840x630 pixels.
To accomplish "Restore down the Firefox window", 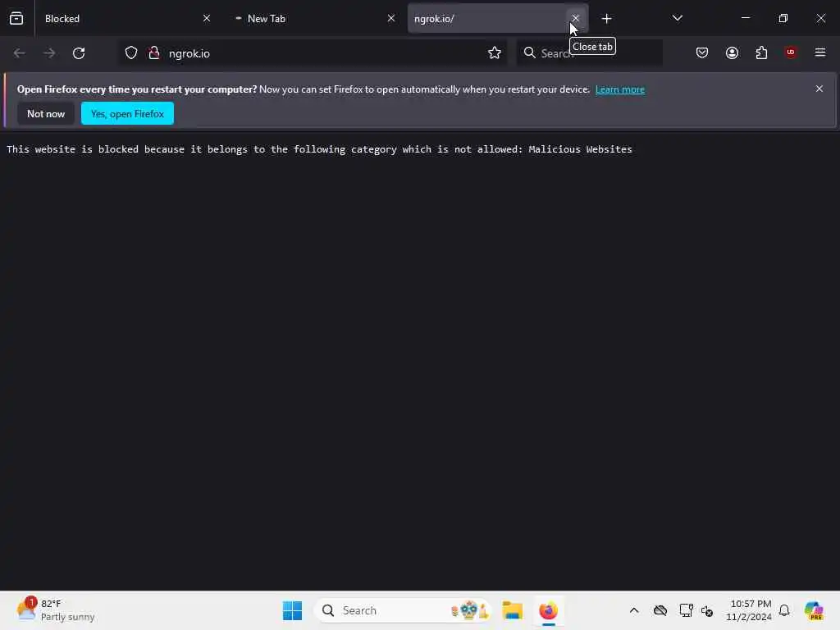I will click(x=783, y=18).
